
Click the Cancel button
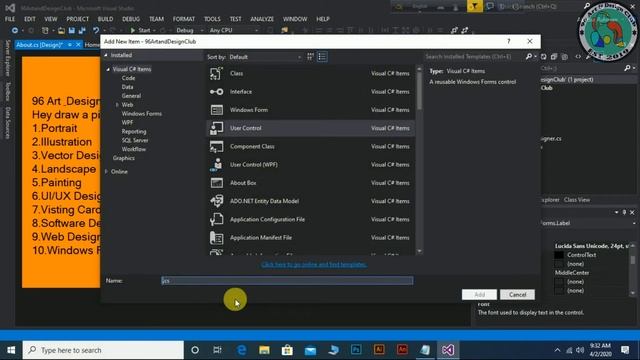517,294
